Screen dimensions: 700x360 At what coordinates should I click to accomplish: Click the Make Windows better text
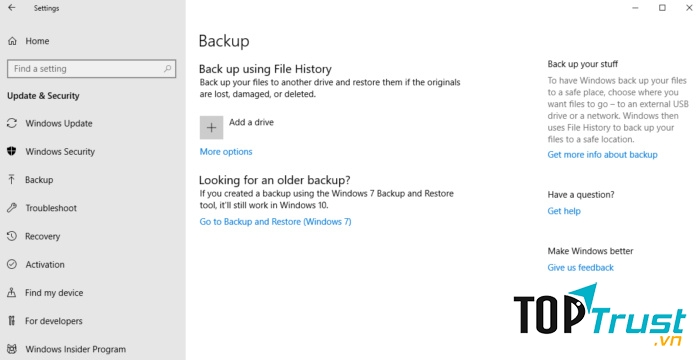(x=590, y=251)
